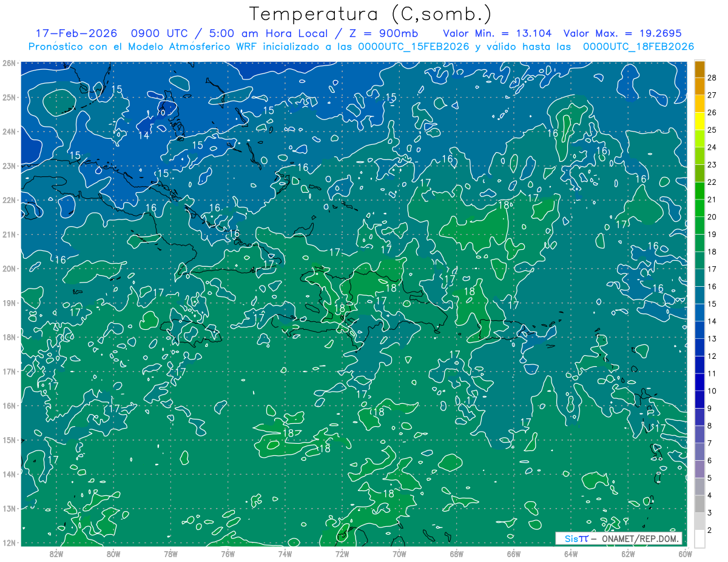Click legend value "27" on the color bar

pyautogui.click(x=712, y=95)
